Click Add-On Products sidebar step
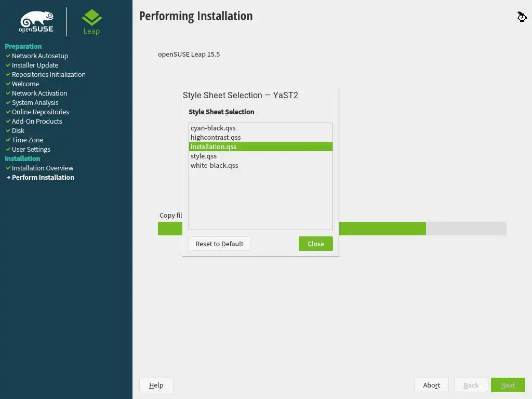Image resolution: width=532 pixels, height=399 pixels. click(x=37, y=121)
